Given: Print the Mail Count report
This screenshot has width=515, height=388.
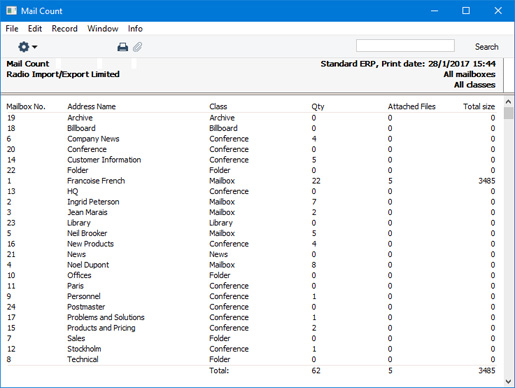Looking at the screenshot, I should (x=123, y=47).
